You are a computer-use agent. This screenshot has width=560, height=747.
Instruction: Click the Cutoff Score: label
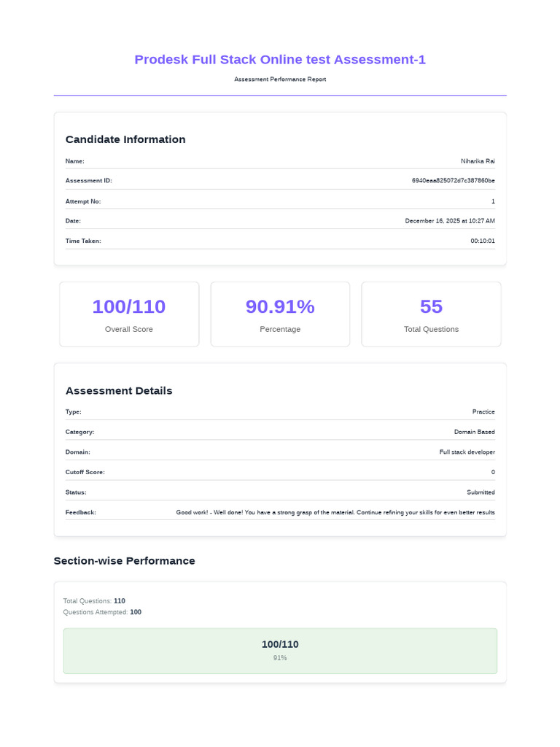click(x=85, y=472)
